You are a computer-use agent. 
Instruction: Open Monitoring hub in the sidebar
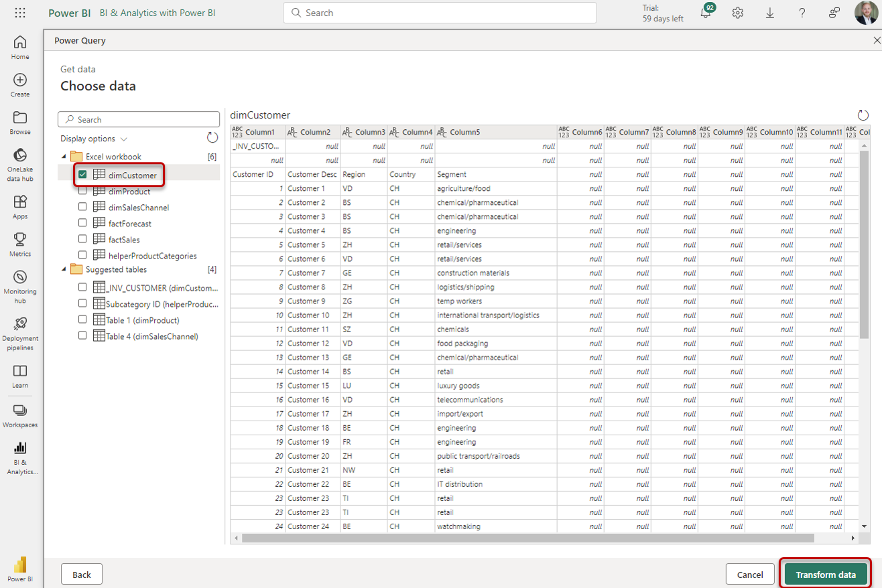(x=20, y=286)
